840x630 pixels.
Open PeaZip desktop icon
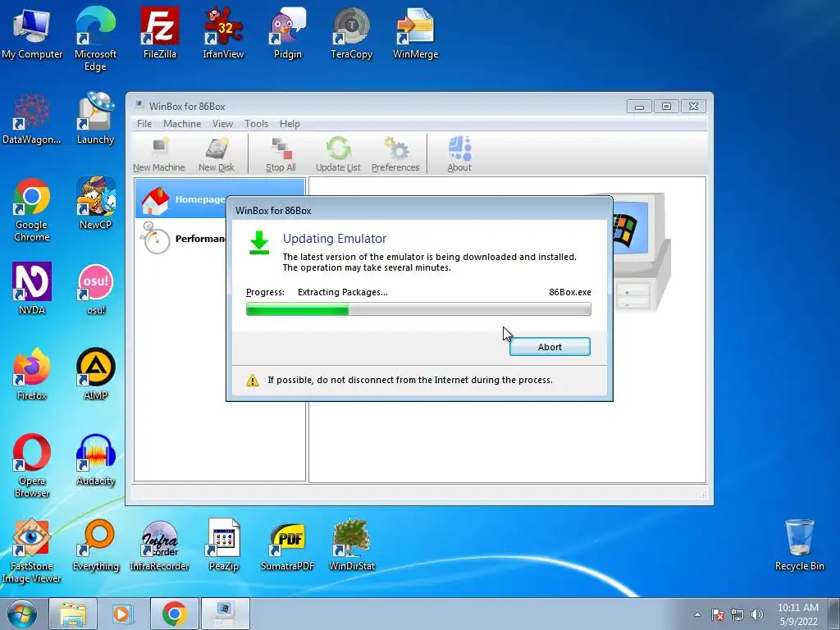223,546
